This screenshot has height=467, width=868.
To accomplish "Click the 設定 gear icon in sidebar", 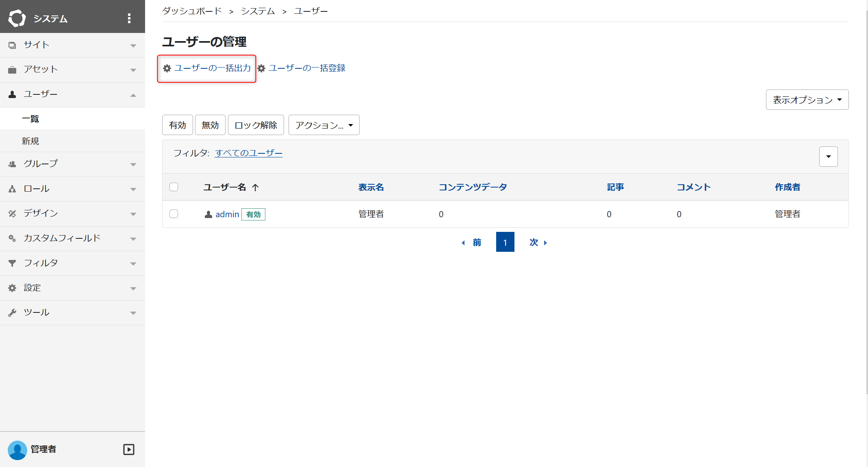I will pyautogui.click(x=12, y=288).
